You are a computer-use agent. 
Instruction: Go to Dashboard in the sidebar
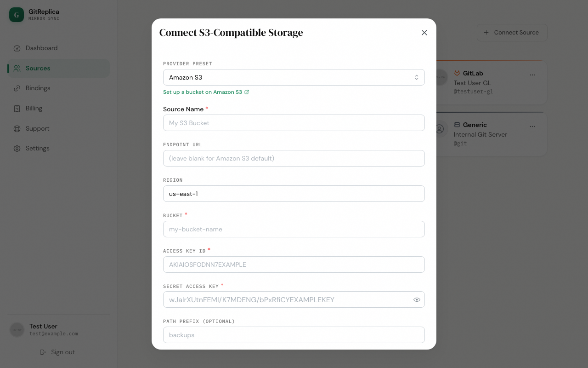pyautogui.click(x=58, y=48)
